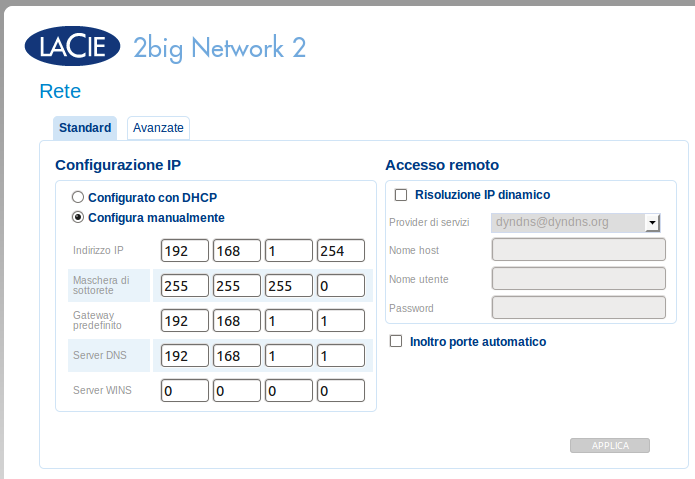695x479 pixels.
Task: Enable Risoluzione IP dinamico checkbox
Action: pyautogui.click(x=401, y=195)
